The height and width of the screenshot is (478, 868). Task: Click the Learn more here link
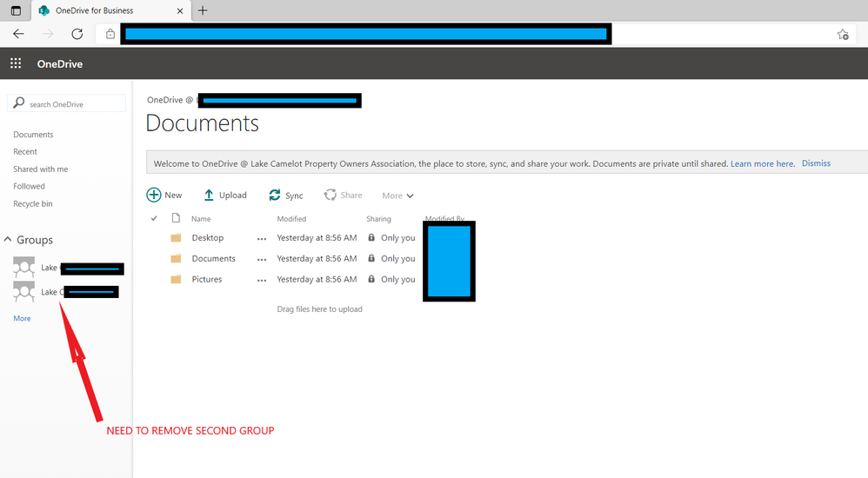pos(762,163)
